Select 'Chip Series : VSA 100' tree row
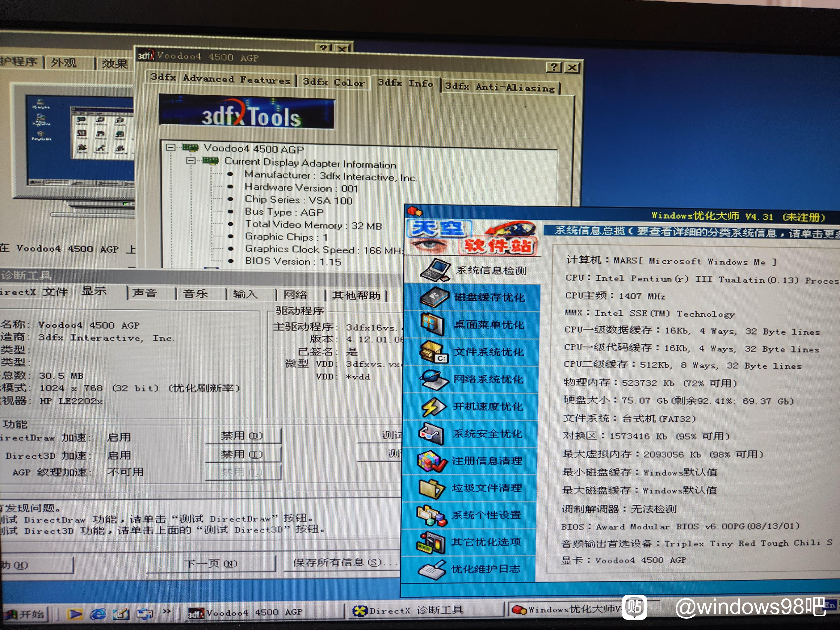The image size is (840, 630). point(298,200)
